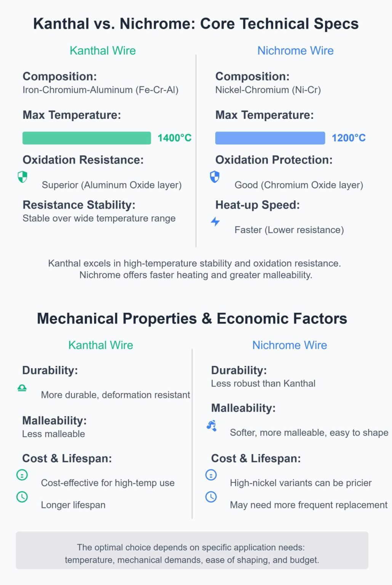Click the Mechanical Properties & Economic Factors title
The width and height of the screenshot is (392, 585).
(192, 318)
